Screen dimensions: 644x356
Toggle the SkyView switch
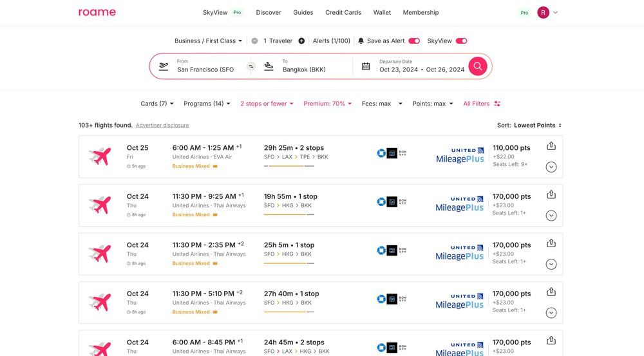[461, 41]
